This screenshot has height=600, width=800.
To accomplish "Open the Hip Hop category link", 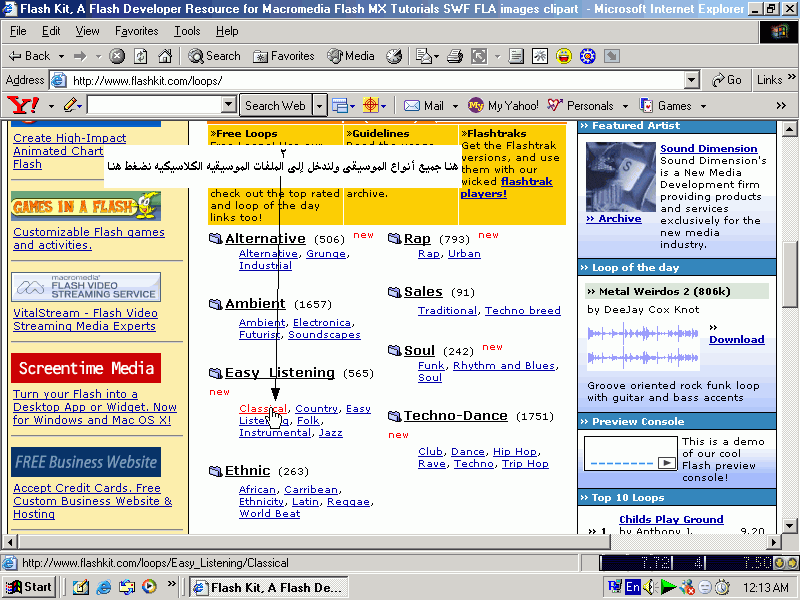I will 514,452.
